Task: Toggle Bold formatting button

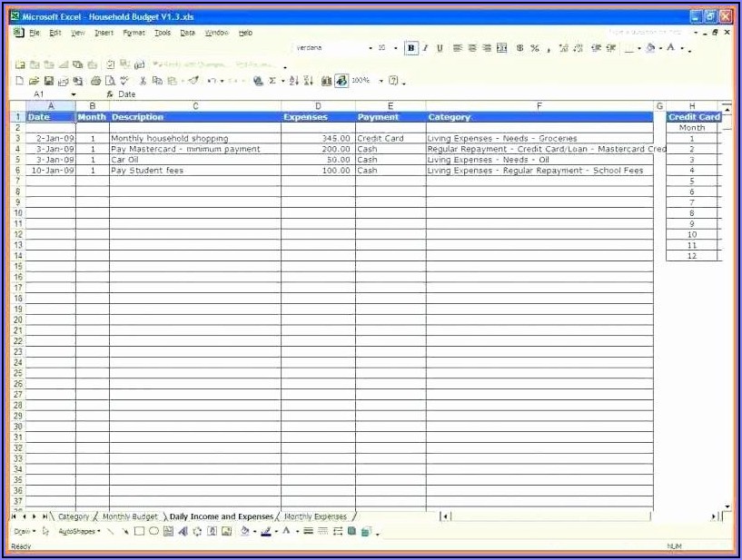Action: (x=411, y=48)
